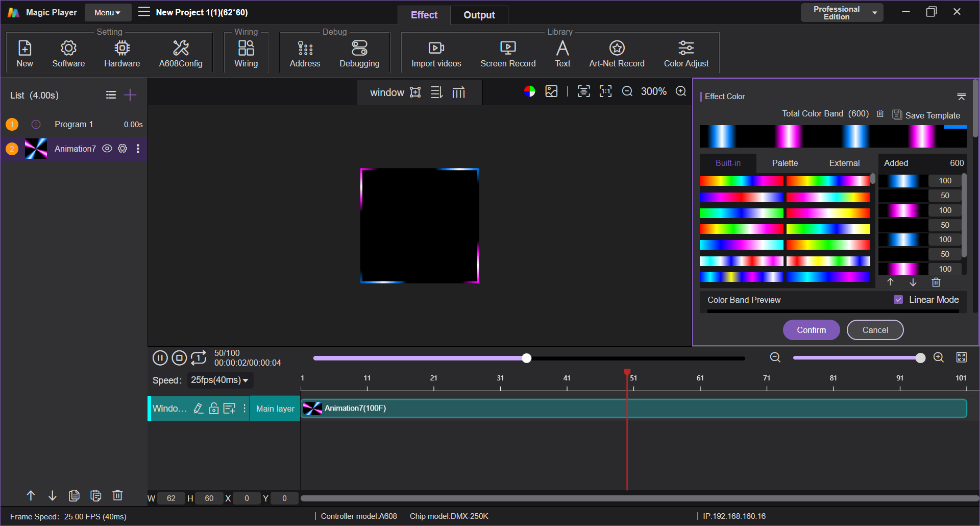The image size is (980, 526).
Task: Open Address debug tool
Action: pyautogui.click(x=305, y=53)
